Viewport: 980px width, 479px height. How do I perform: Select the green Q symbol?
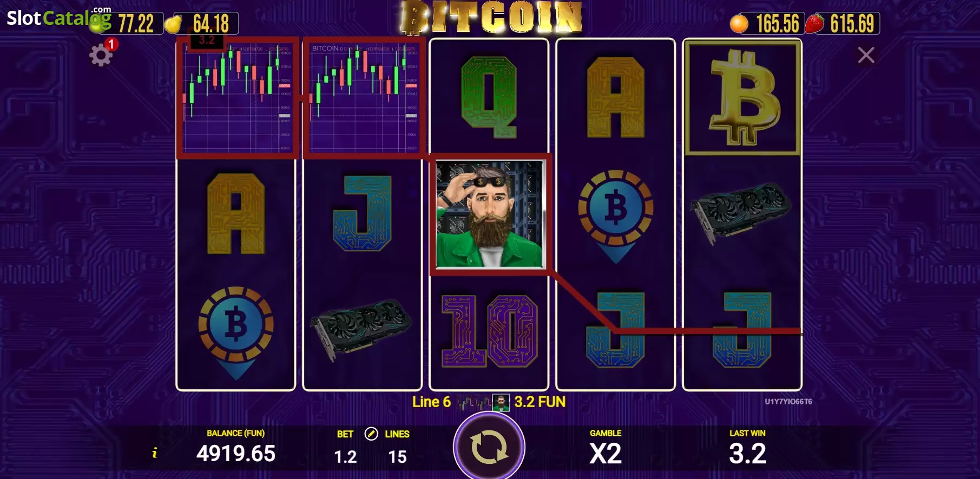pos(489,97)
